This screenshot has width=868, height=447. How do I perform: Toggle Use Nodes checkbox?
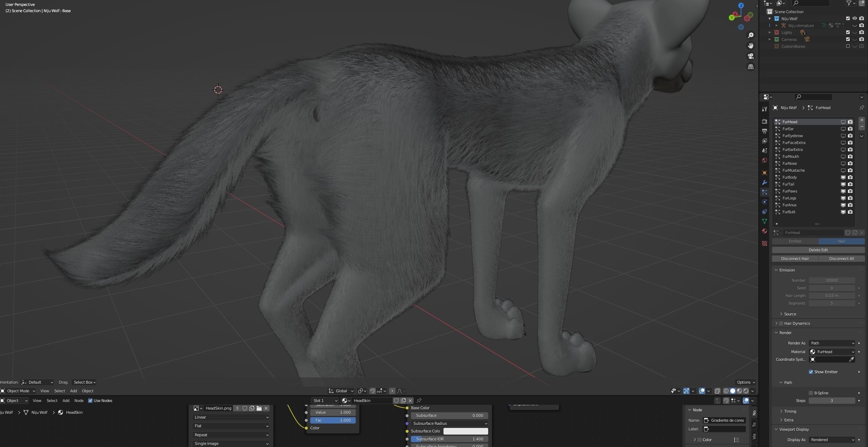pyautogui.click(x=90, y=401)
